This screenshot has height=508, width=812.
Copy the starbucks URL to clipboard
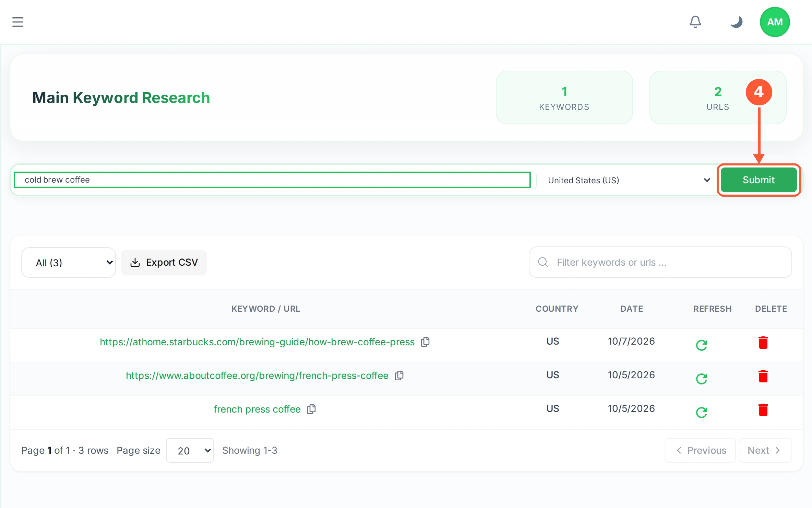point(425,342)
